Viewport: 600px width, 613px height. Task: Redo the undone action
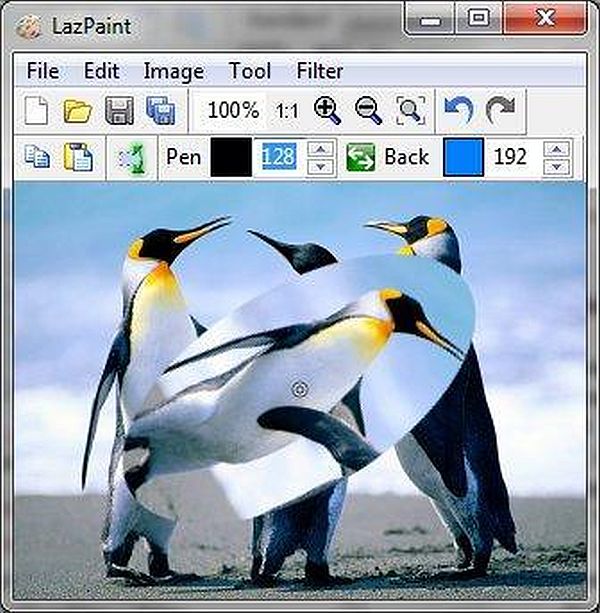[500, 110]
